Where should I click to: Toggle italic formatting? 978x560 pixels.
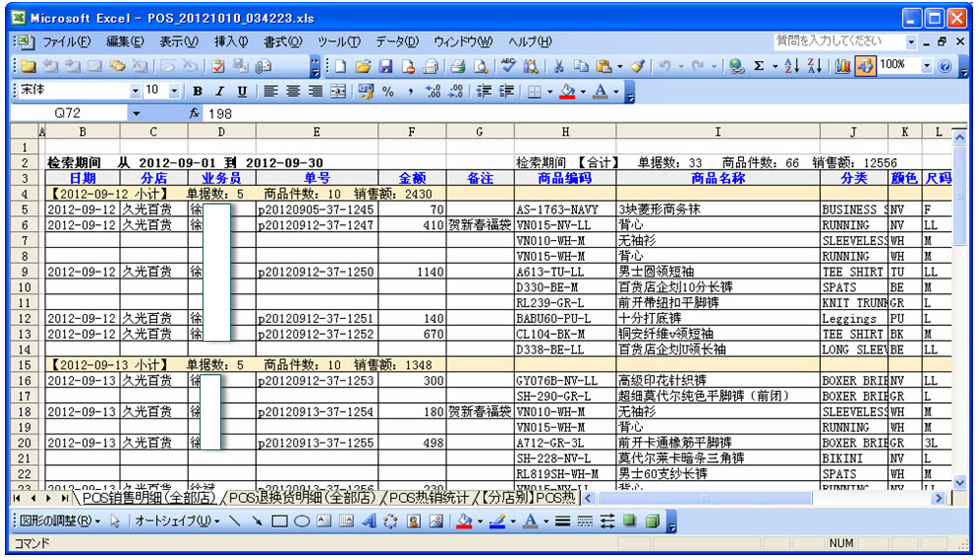coord(219,92)
